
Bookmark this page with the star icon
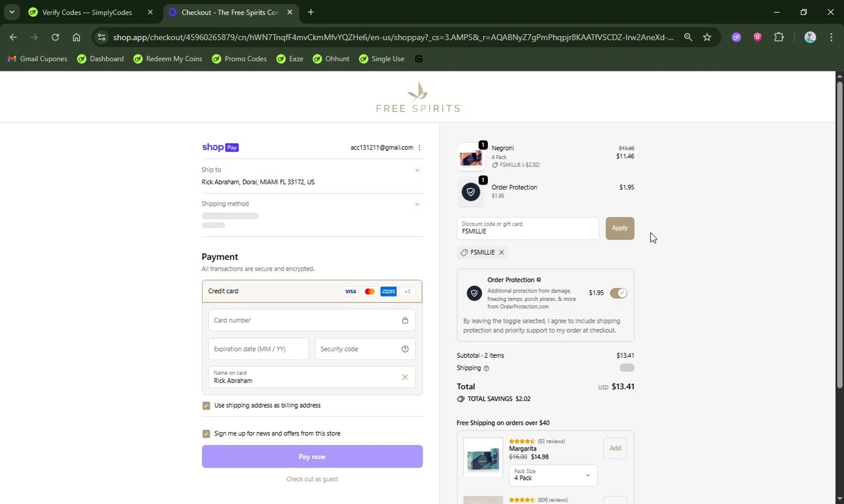(x=707, y=37)
